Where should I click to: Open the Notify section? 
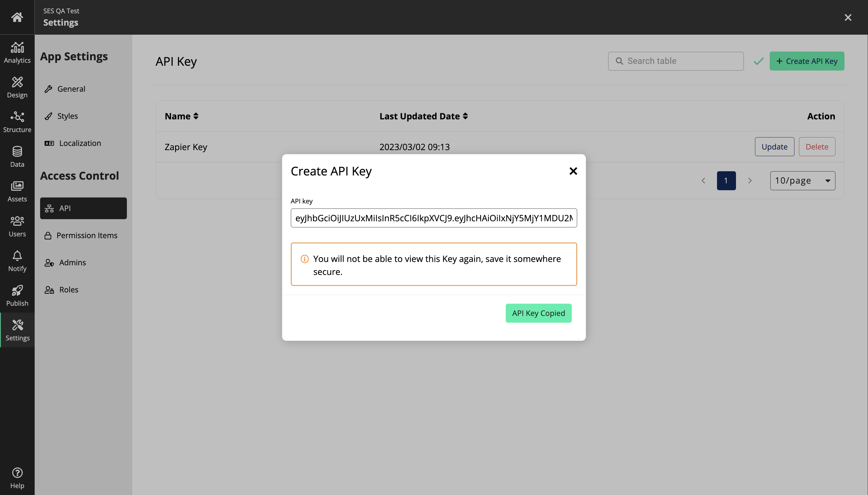point(17,261)
